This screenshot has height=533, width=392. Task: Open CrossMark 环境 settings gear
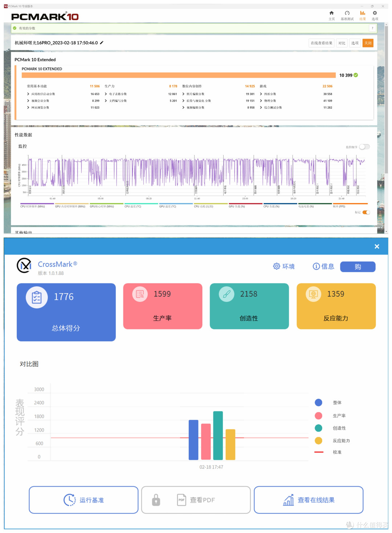coord(277,266)
